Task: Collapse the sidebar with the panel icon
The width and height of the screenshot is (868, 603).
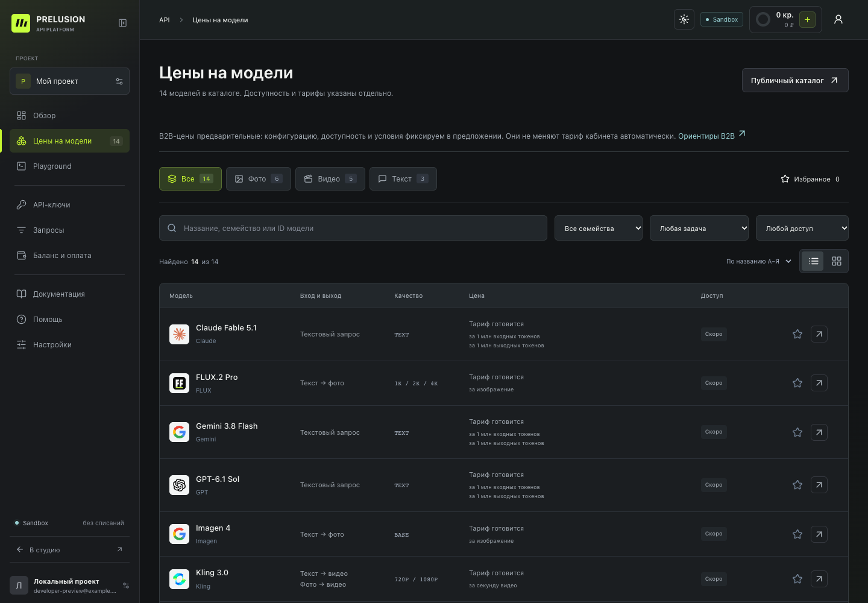Action: (x=122, y=23)
